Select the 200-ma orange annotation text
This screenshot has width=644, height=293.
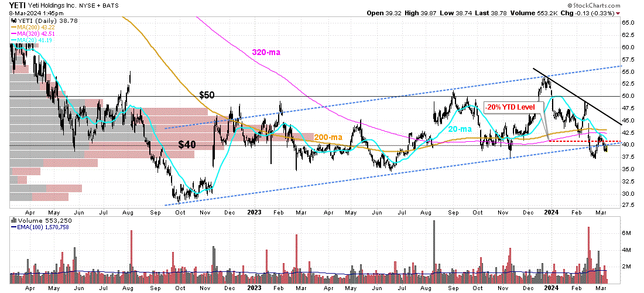[327, 137]
